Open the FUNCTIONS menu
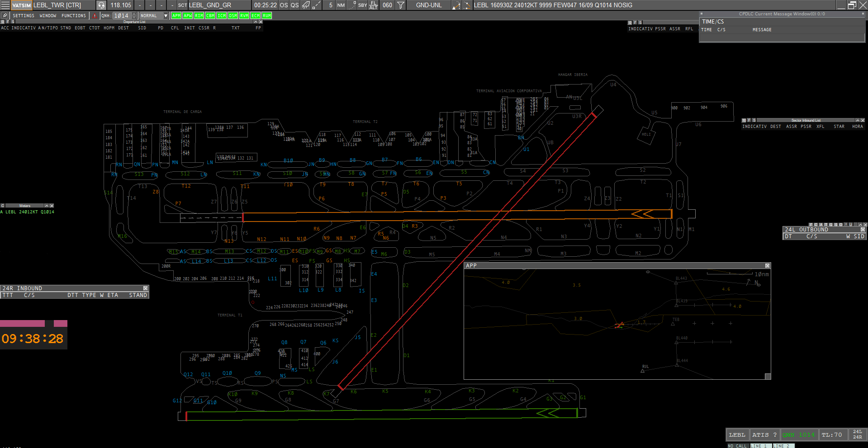This screenshot has width=868, height=448. (x=74, y=15)
